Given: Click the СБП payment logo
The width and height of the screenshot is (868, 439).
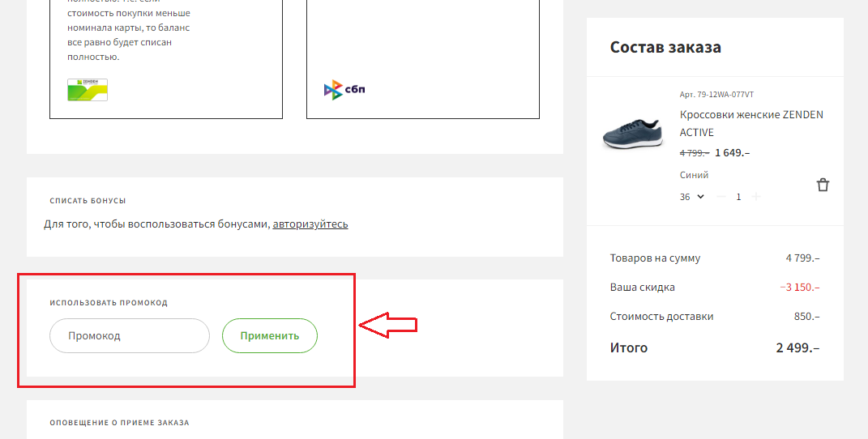Looking at the screenshot, I should [x=344, y=90].
